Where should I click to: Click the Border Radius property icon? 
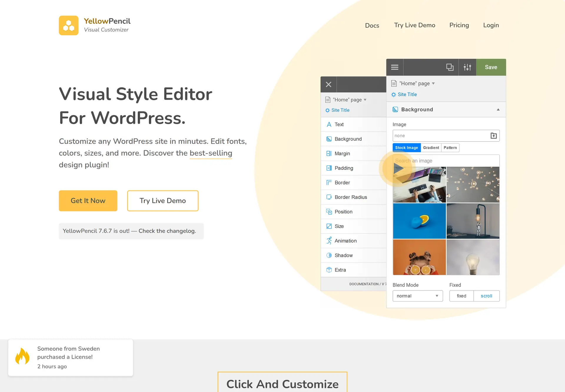(329, 197)
